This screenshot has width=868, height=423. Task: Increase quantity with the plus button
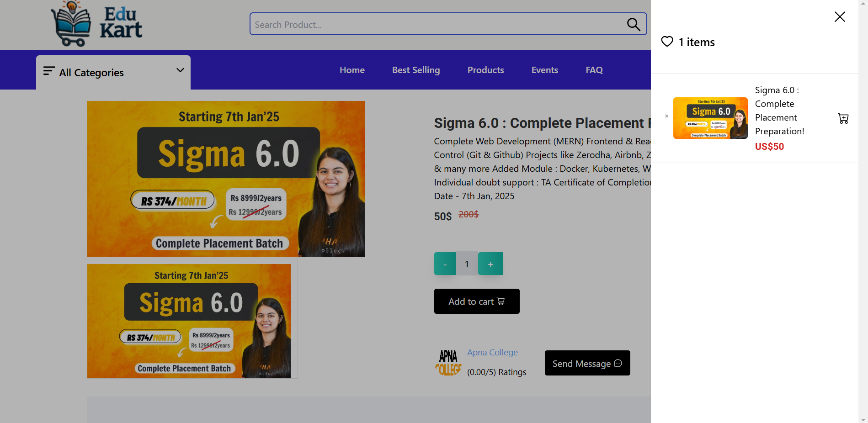[x=490, y=264]
